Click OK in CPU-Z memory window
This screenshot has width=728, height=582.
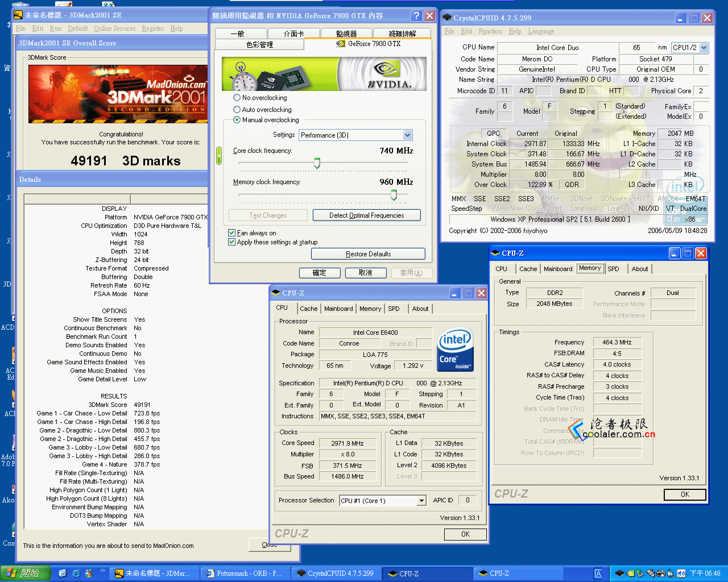click(x=685, y=494)
